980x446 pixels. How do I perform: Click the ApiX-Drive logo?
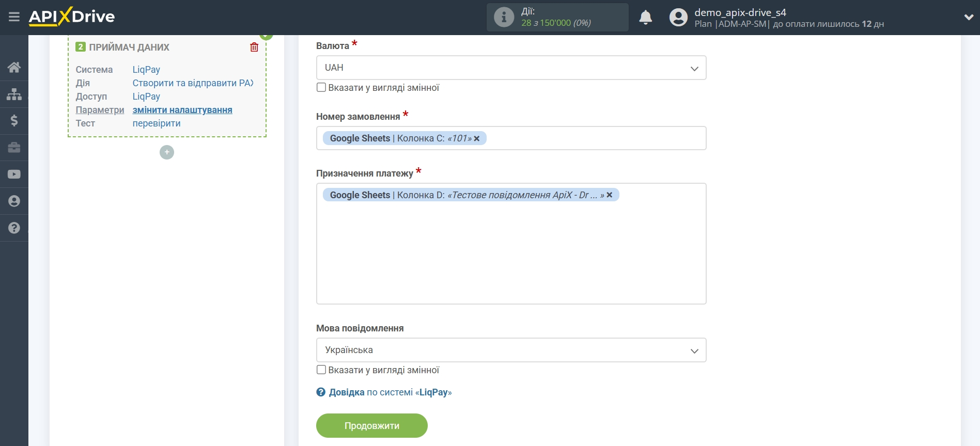pyautogui.click(x=72, y=17)
